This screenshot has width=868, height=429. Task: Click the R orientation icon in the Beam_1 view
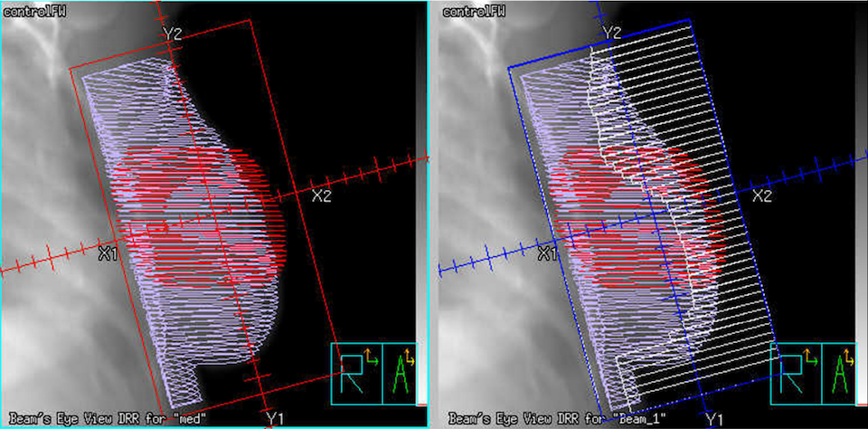coord(793,373)
